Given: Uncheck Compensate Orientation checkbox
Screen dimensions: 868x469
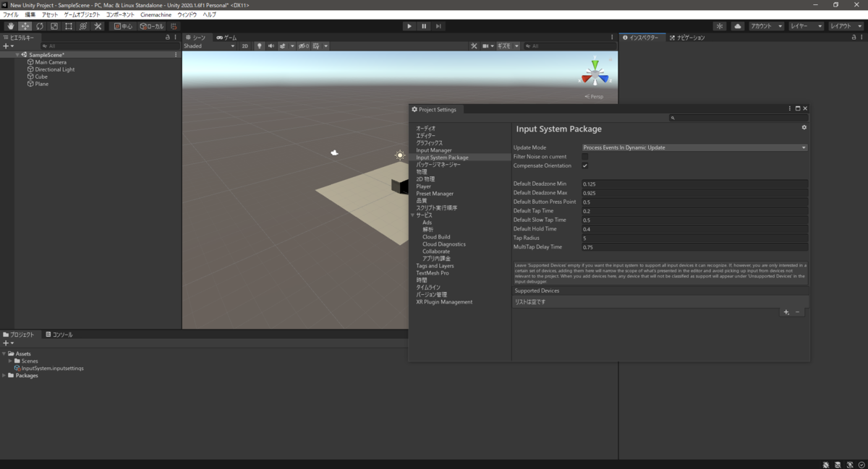Looking at the screenshot, I should [585, 165].
